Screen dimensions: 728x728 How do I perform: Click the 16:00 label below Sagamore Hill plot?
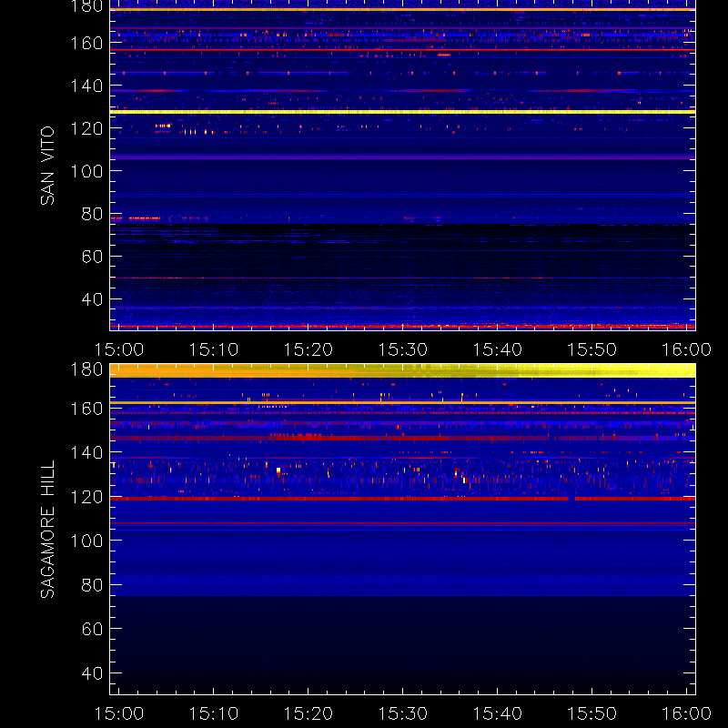click(686, 713)
